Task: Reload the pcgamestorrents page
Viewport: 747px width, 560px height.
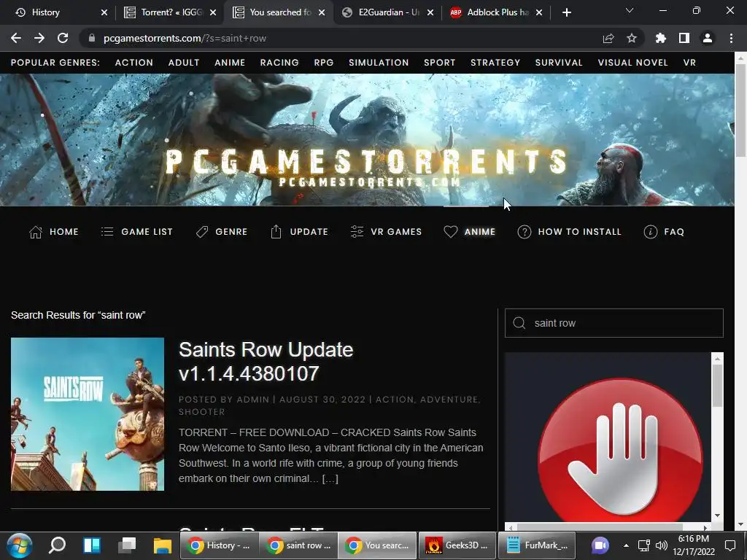Action: click(63, 38)
